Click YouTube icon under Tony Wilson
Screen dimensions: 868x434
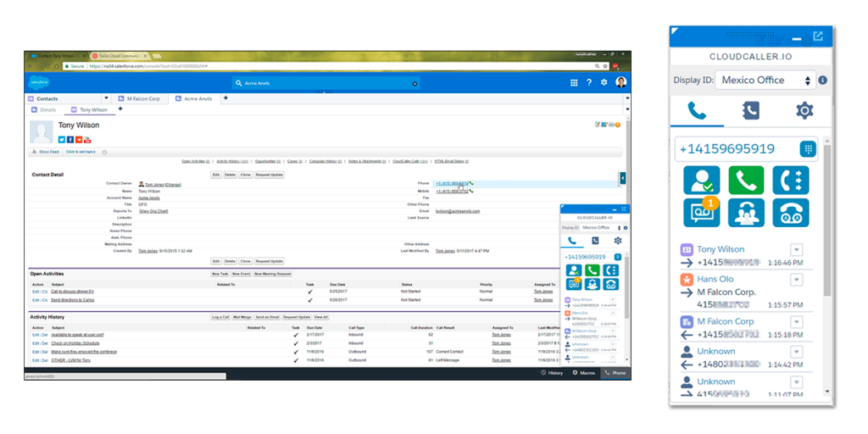pos(87,140)
